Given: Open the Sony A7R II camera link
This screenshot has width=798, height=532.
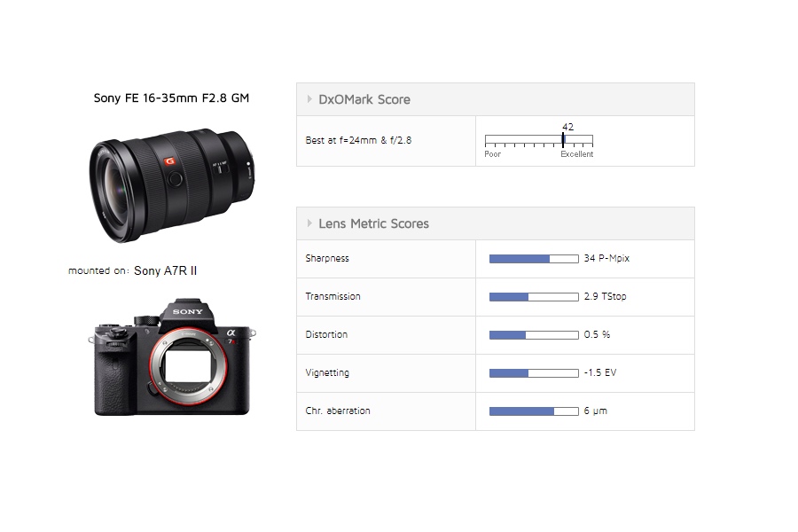Looking at the screenshot, I should [x=165, y=270].
